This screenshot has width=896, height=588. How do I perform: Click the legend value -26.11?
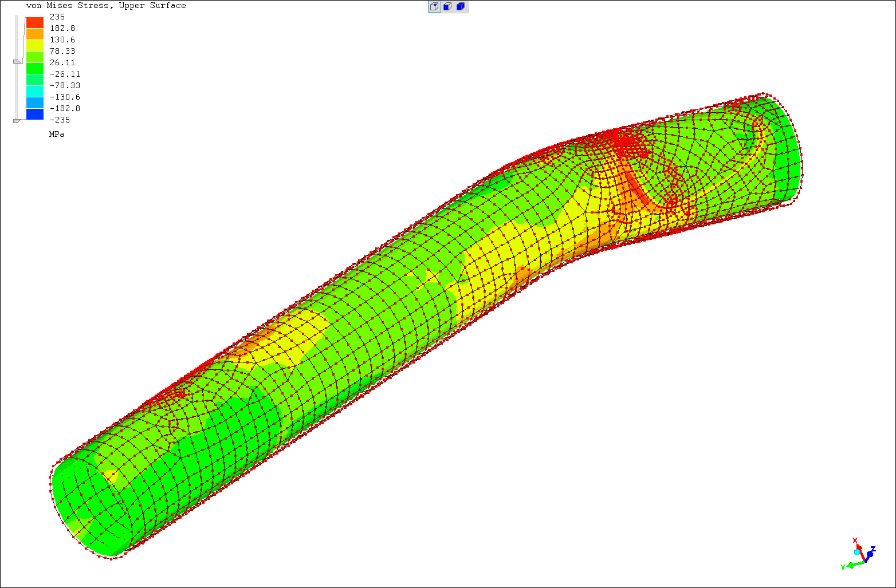click(x=65, y=74)
